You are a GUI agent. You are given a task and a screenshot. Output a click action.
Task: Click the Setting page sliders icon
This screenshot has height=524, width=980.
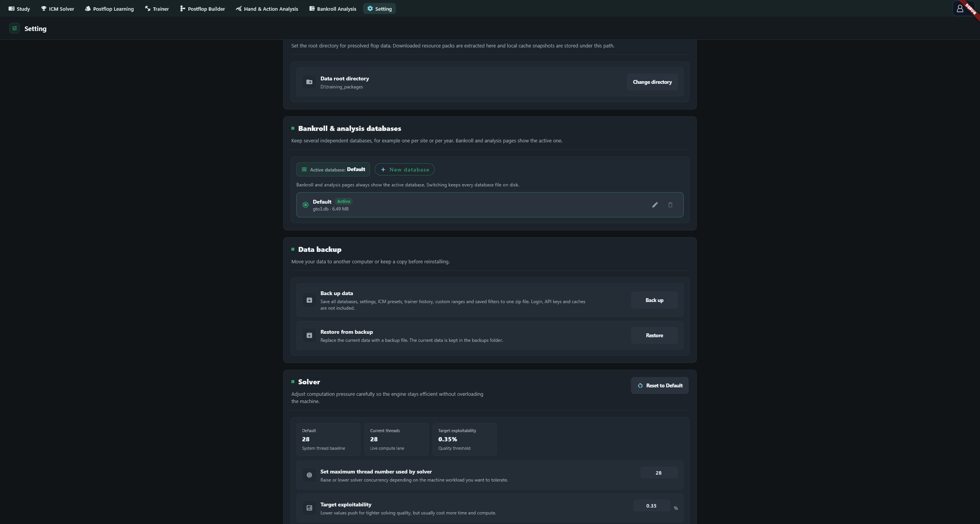[15, 28]
